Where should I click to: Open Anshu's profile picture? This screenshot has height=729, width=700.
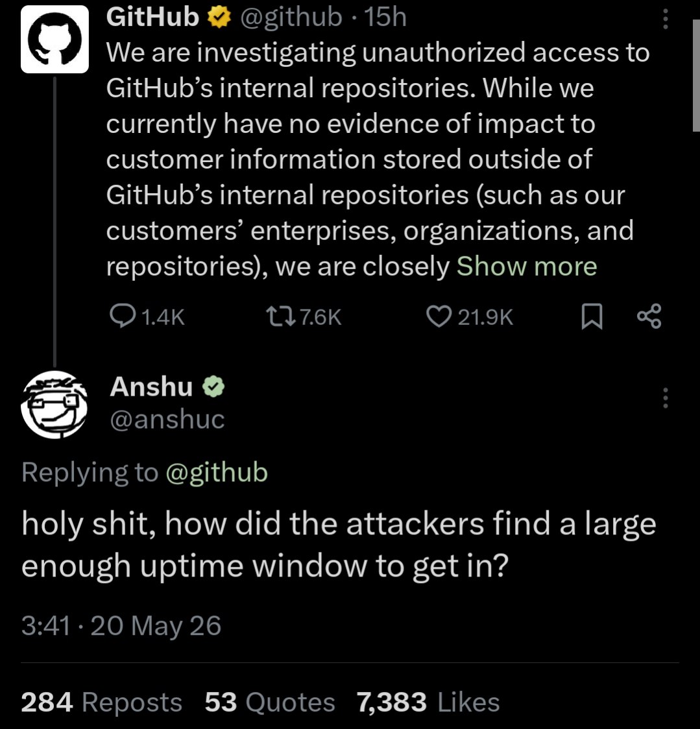(54, 405)
